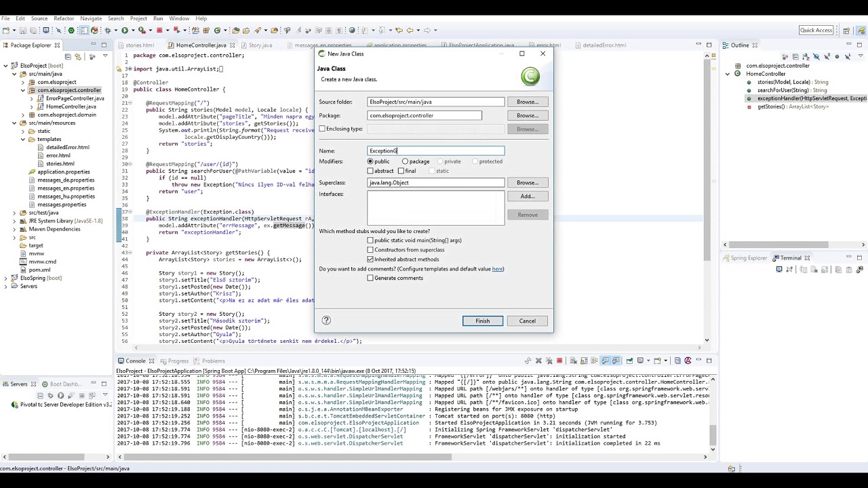This screenshot has width=868, height=488.
Task: Expand JRE System Library node
Action: 14,221
